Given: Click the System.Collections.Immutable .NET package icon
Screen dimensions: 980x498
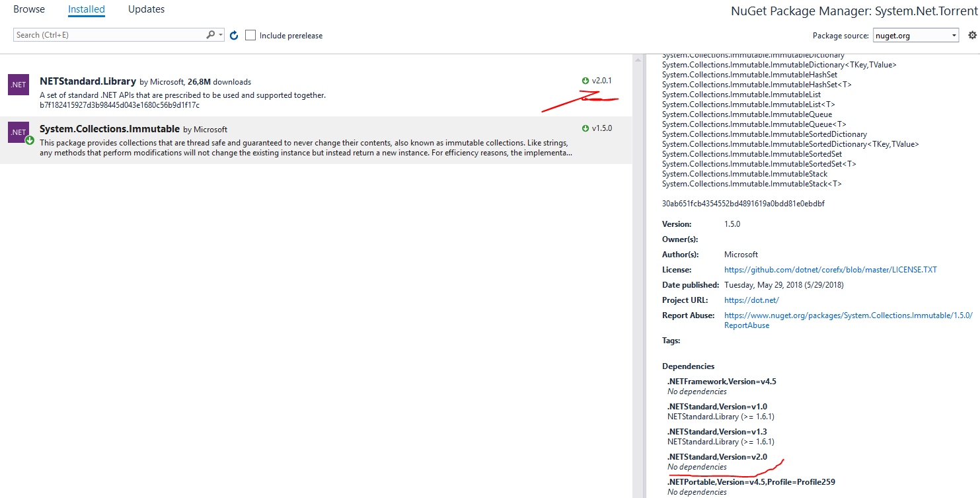Looking at the screenshot, I should (x=18, y=132).
